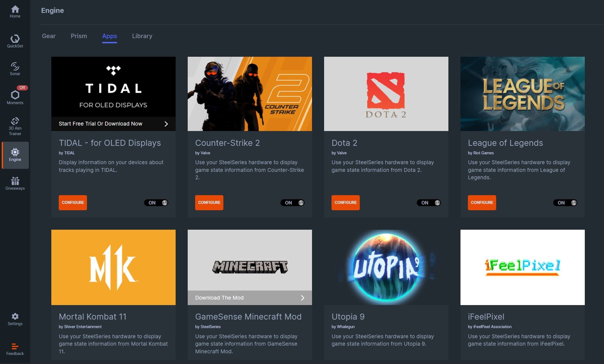The height and width of the screenshot is (364, 604).
Task: Open Moments in the sidebar
Action: pyautogui.click(x=15, y=98)
